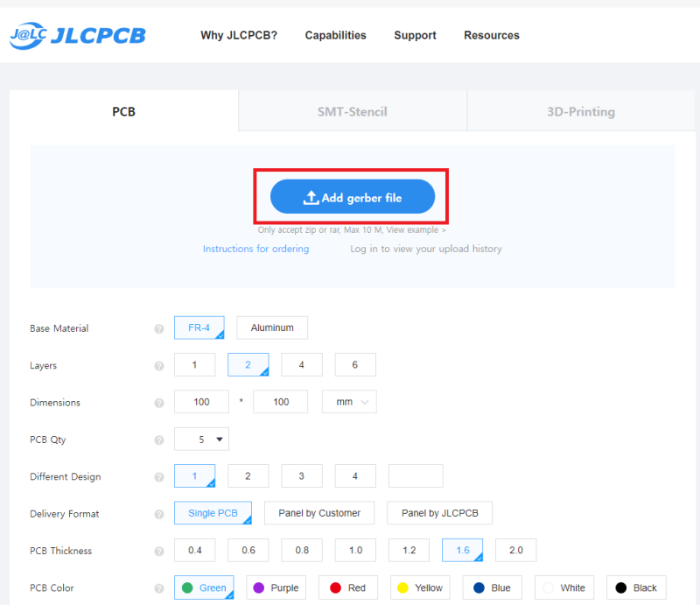This screenshot has height=605, width=700.
Task: Open the Different Design help icon
Action: 159,477
